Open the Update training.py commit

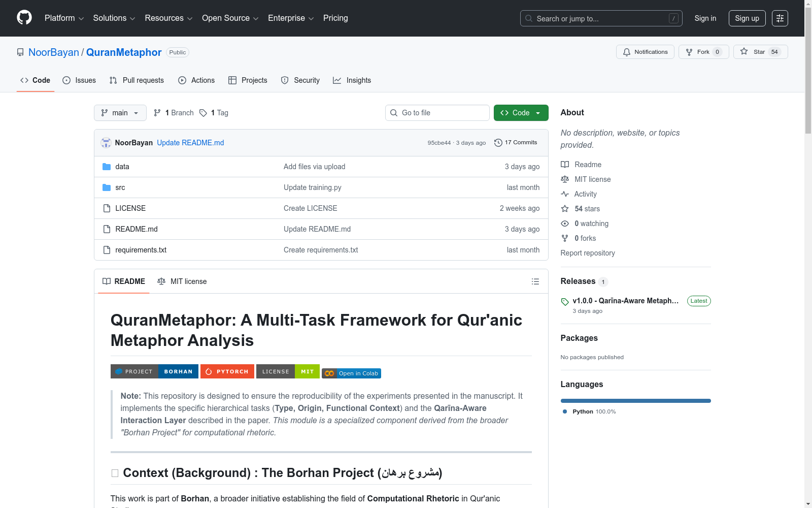[313, 187]
